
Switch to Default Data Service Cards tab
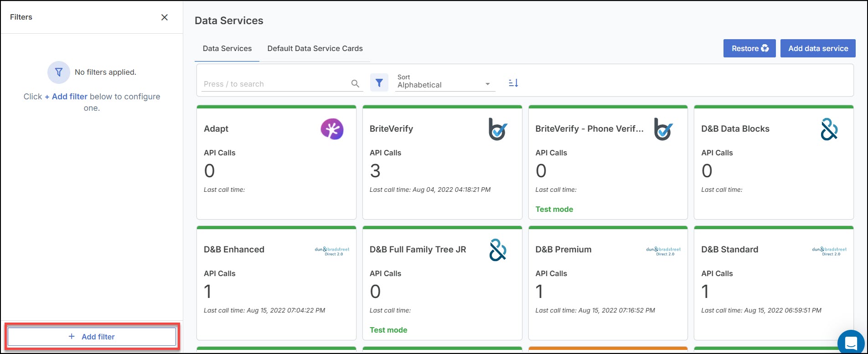(x=315, y=48)
